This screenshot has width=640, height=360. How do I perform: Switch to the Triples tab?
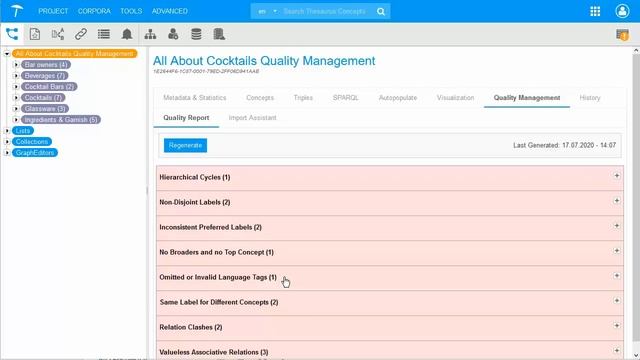tap(303, 98)
